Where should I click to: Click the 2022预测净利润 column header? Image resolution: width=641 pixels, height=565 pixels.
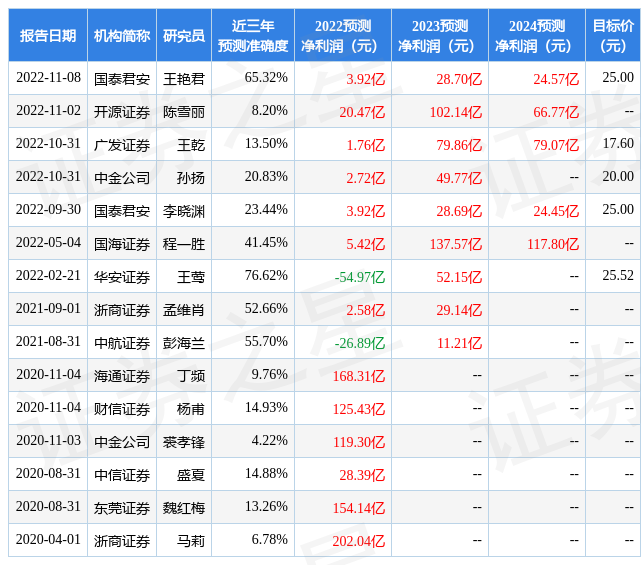coord(343,36)
